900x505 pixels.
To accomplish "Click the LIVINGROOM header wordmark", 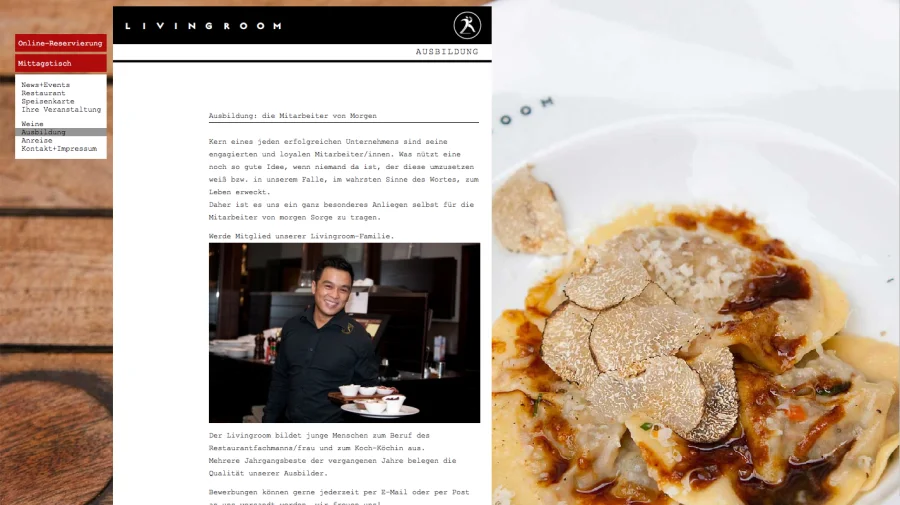I will click(x=203, y=26).
